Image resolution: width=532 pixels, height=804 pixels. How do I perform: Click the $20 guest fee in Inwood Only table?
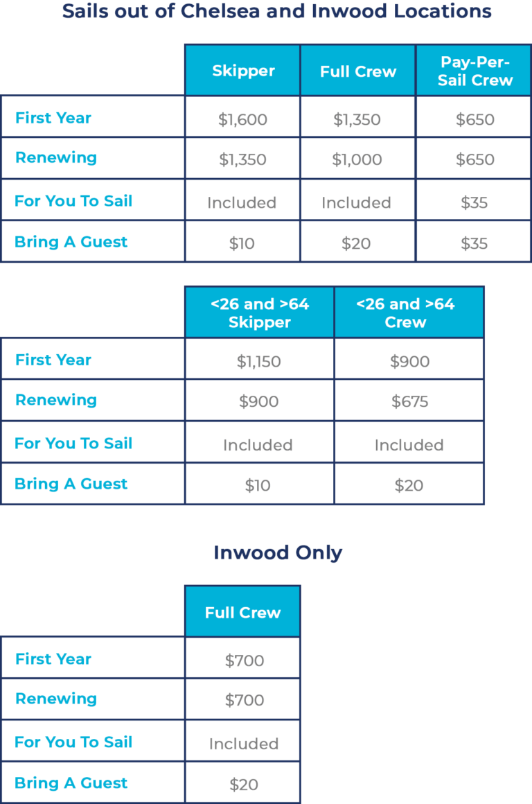tap(244, 784)
